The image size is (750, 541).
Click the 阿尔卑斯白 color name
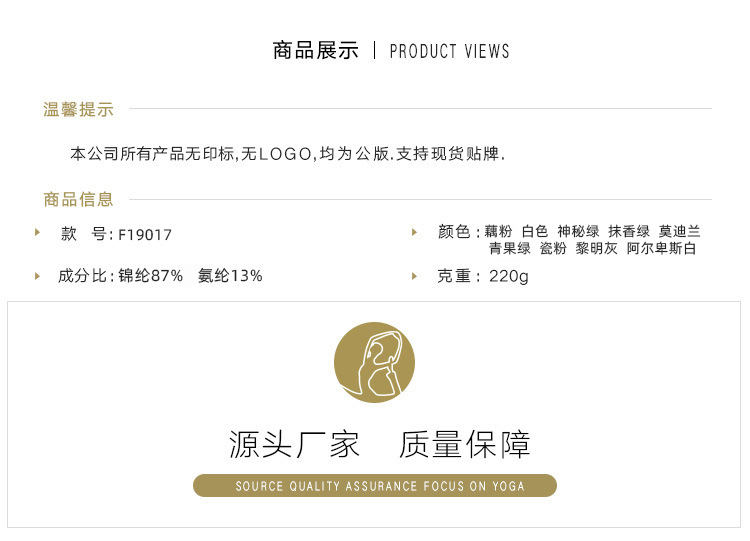[x=662, y=248]
